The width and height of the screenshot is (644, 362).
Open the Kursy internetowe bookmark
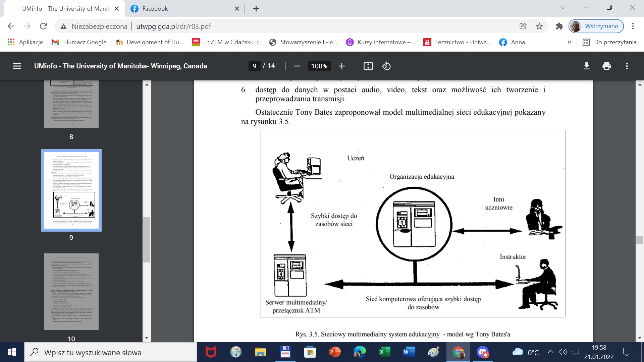pyautogui.click(x=380, y=42)
